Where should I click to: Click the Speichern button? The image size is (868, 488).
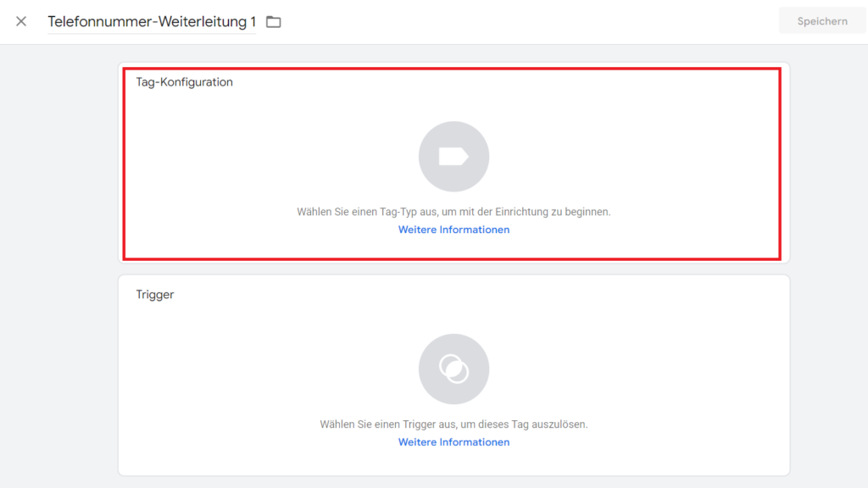(x=822, y=21)
